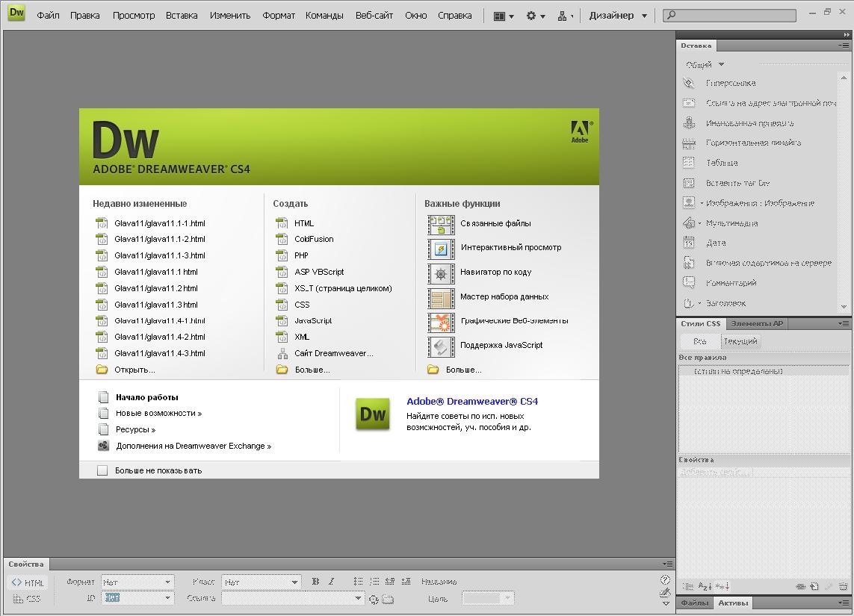Open the Правка menu

click(85, 15)
